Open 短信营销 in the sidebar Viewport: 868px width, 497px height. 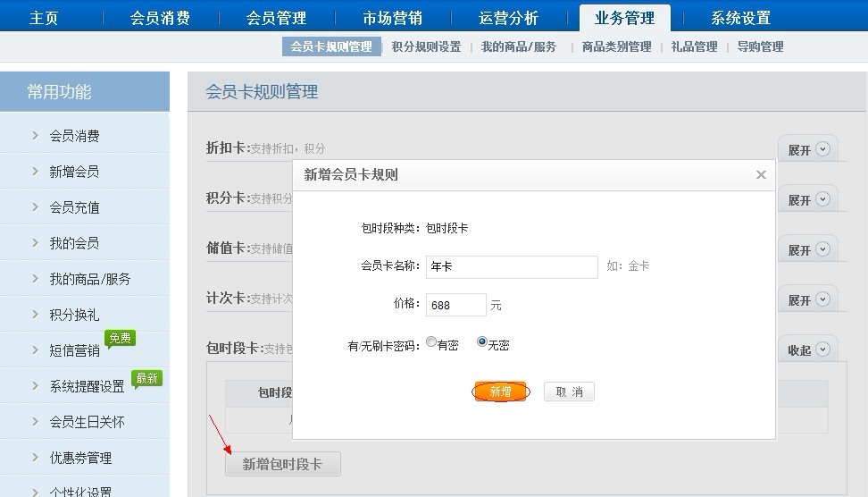tap(74, 350)
